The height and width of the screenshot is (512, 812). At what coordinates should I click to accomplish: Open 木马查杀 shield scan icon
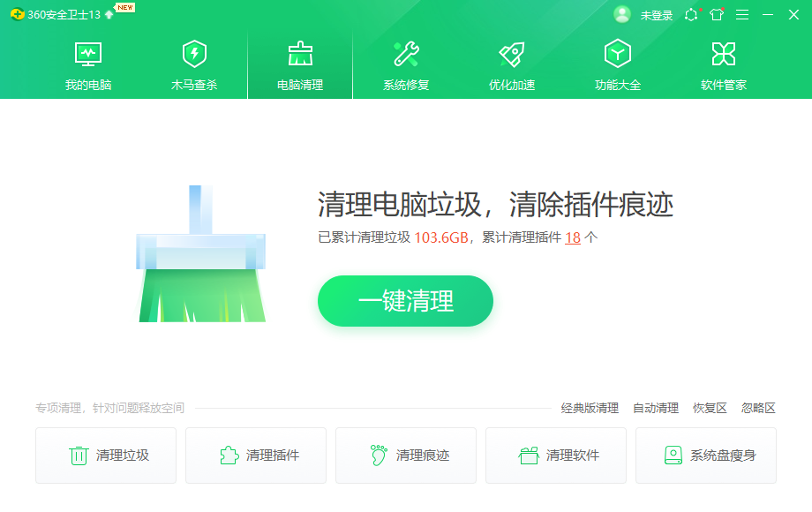click(192, 54)
